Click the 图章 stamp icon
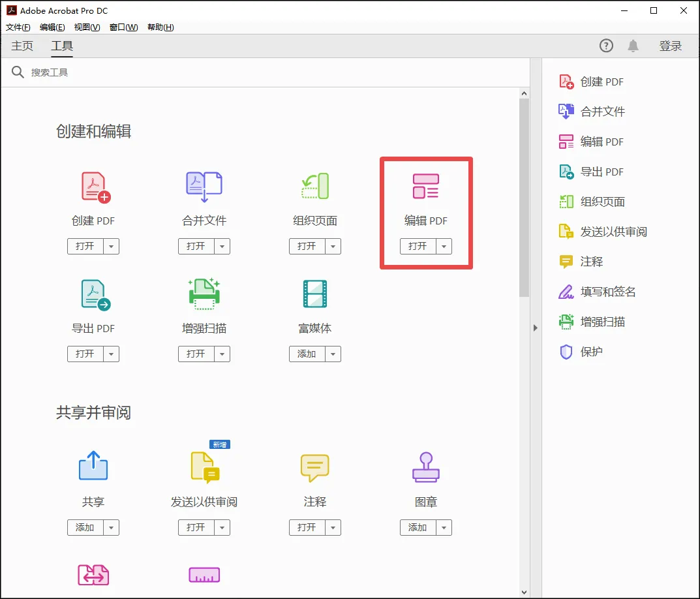Viewport: 700px width, 599px height. (426, 467)
